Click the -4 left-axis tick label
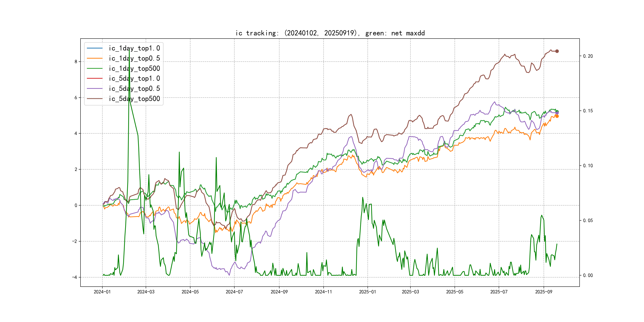Screen dimensions: 644x322 pos(75,277)
